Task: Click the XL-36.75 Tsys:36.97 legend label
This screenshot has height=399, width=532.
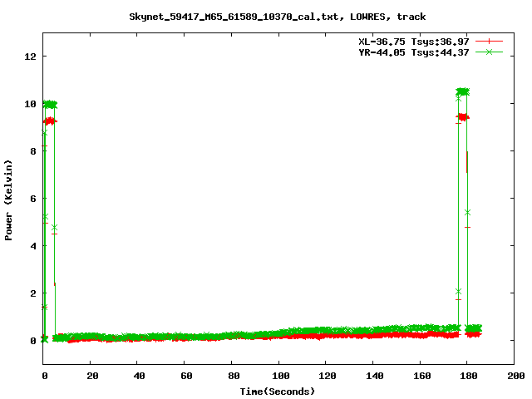Action: [414, 42]
